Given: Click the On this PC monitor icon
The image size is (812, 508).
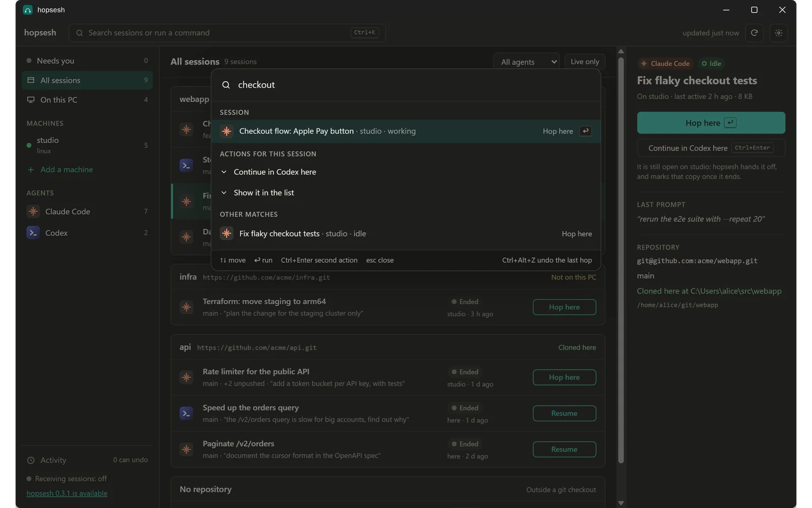Looking at the screenshot, I should point(31,100).
